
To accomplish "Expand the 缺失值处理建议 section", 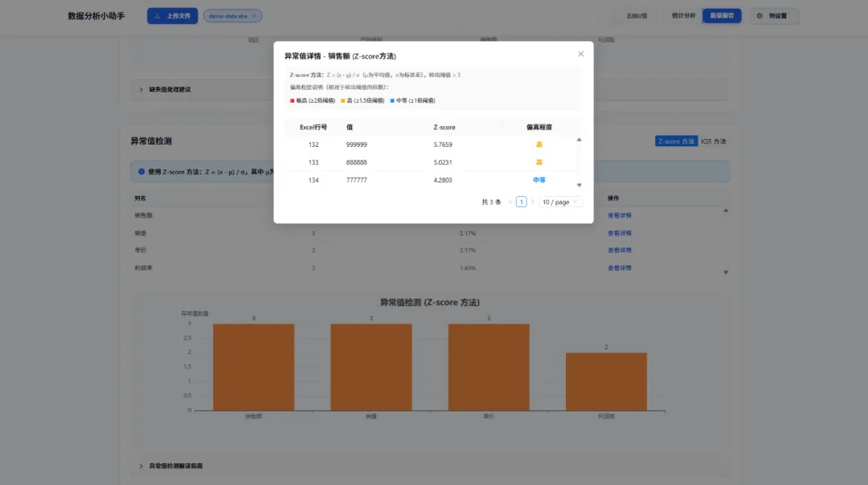I will pos(170,90).
